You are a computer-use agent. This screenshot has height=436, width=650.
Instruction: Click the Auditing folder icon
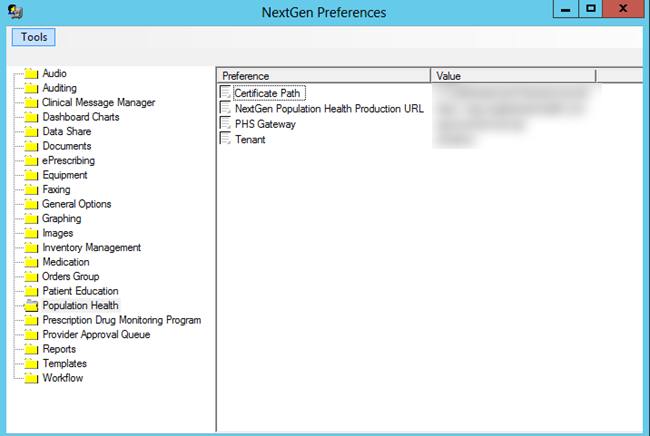point(31,88)
